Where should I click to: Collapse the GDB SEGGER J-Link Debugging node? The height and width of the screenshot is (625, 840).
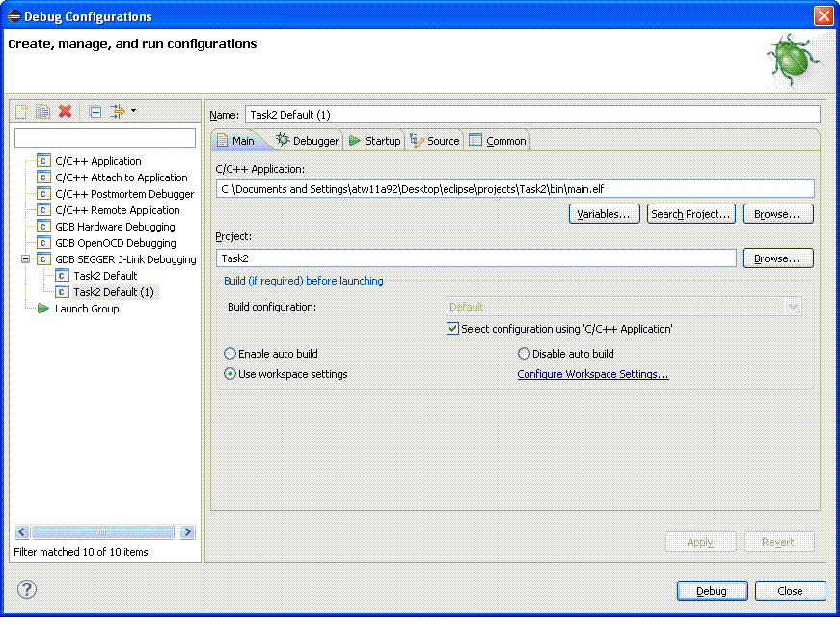[25, 259]
